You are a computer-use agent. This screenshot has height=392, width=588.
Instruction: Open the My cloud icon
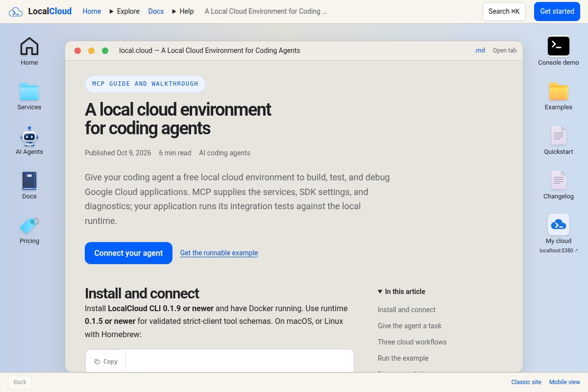[x=559, y=229]
